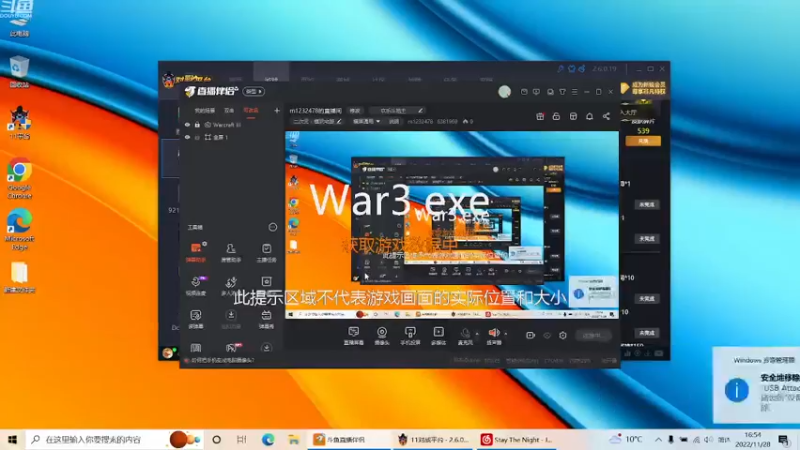Select the red highlighted scene tab

[x=251, y=110]
